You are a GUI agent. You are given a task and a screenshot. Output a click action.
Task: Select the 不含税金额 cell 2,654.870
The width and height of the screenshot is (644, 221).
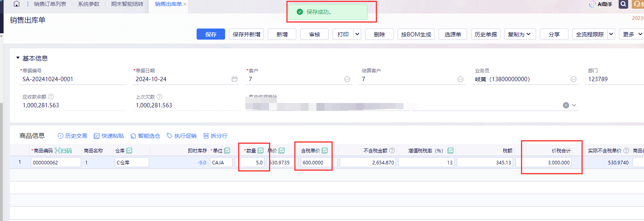pyautogui.click(x=367, y=162)
